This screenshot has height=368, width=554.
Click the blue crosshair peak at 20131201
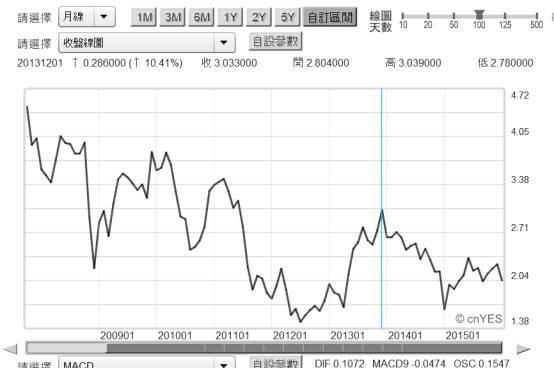[382, 210]
